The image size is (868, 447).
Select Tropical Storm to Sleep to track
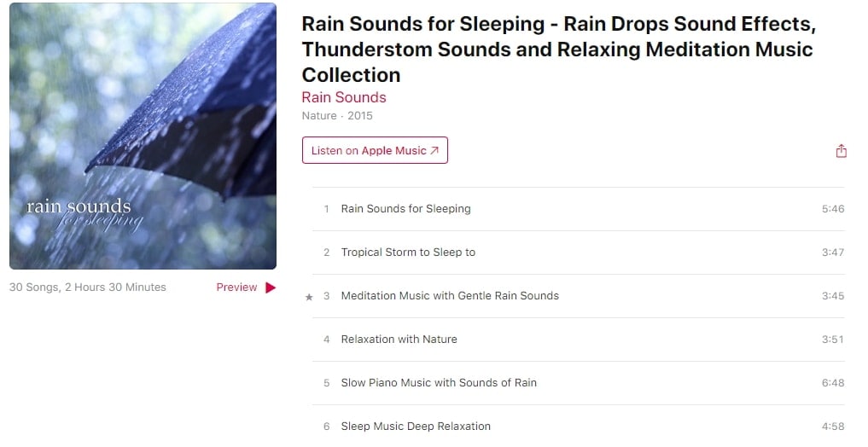(x=408, y=253)
